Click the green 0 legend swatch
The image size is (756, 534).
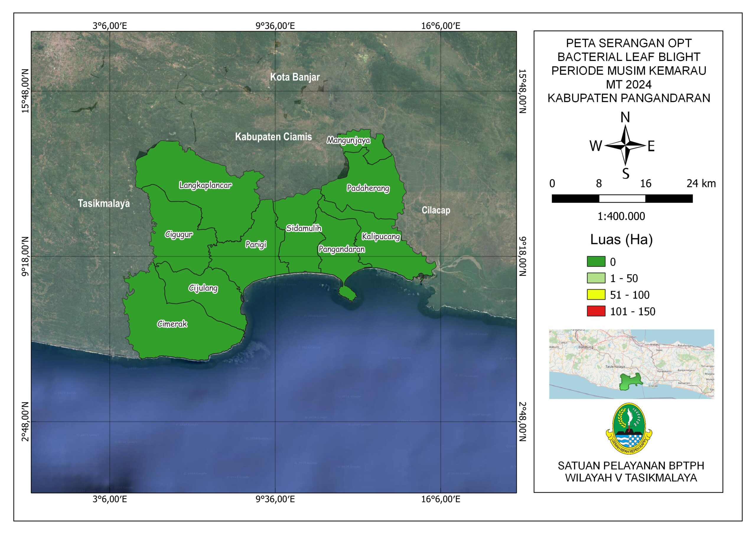(x=596, y=262)
